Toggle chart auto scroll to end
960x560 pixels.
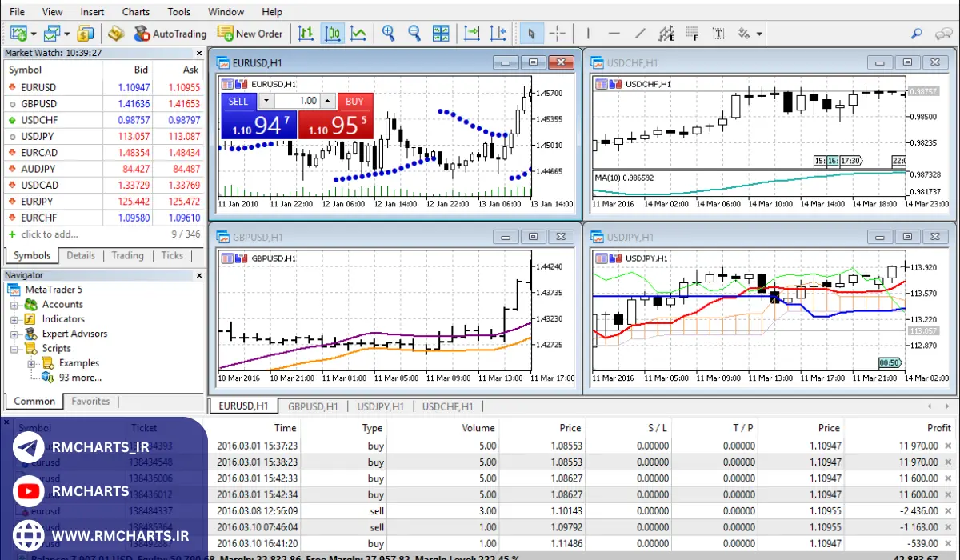pos(472,34)
